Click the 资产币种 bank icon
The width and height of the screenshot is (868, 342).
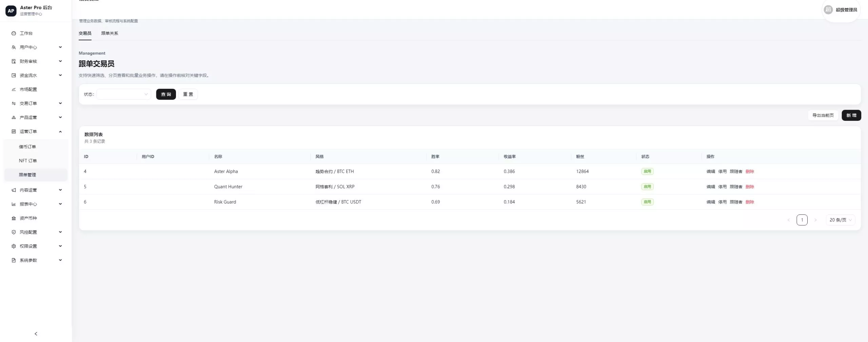[14, 218]
